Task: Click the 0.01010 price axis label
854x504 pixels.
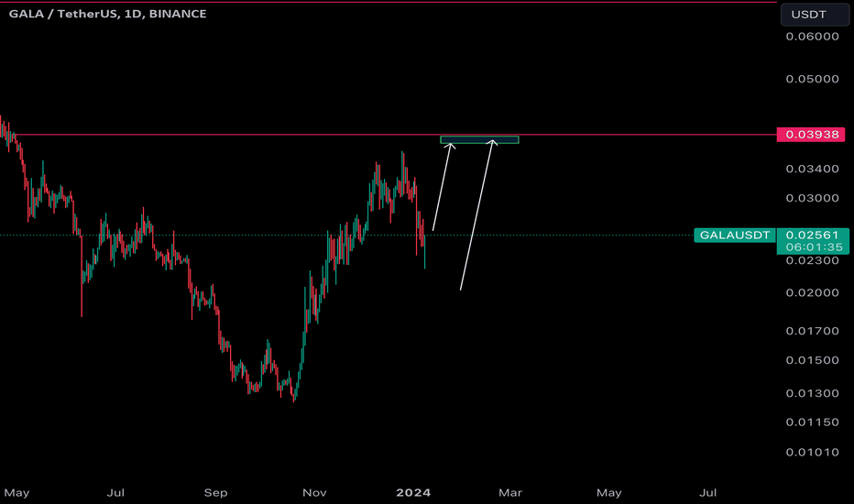Action: [812, 453]
